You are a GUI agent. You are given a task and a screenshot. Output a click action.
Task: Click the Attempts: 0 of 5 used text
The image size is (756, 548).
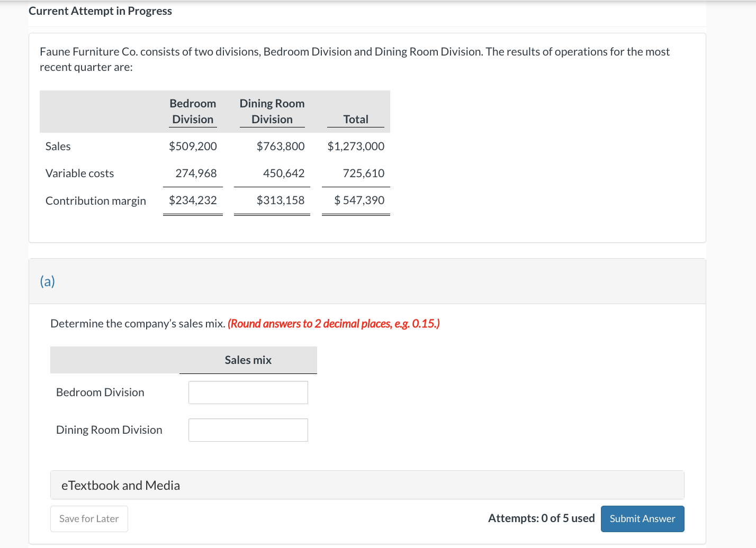[x=542, y=518]
